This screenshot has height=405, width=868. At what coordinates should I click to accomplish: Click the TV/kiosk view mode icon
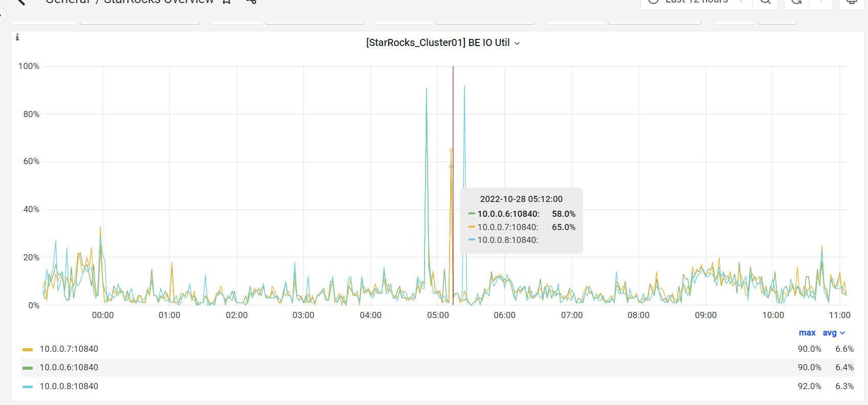click(x=852, y=2)
